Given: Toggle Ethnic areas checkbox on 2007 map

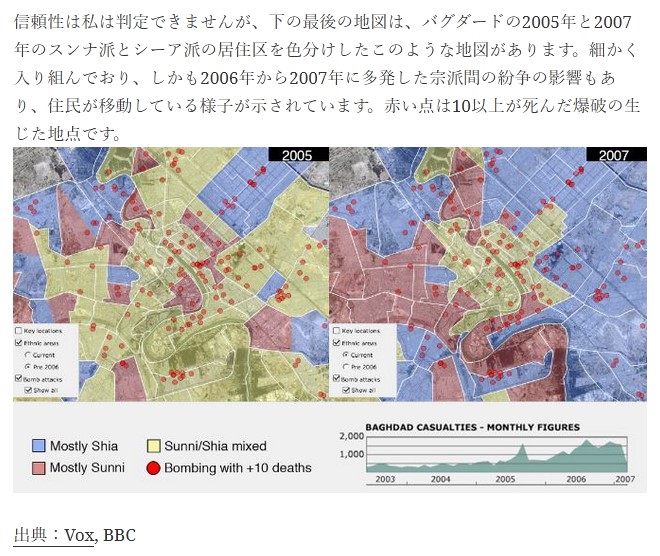Looking at the screenshot, I should pos(337,342).
